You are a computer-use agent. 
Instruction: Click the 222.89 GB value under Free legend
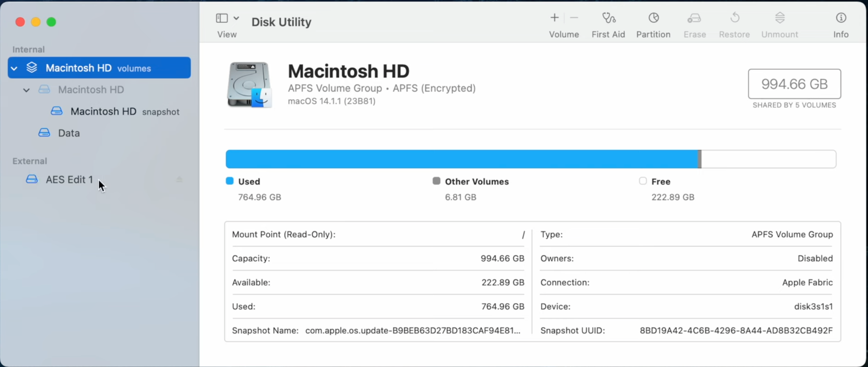click(x=673, y=197)
